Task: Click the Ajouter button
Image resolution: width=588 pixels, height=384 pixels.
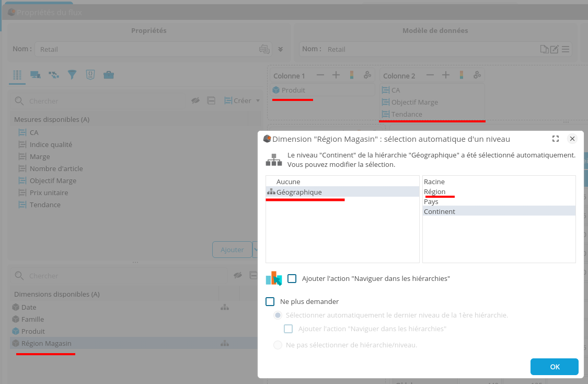Action: point(232,250)
